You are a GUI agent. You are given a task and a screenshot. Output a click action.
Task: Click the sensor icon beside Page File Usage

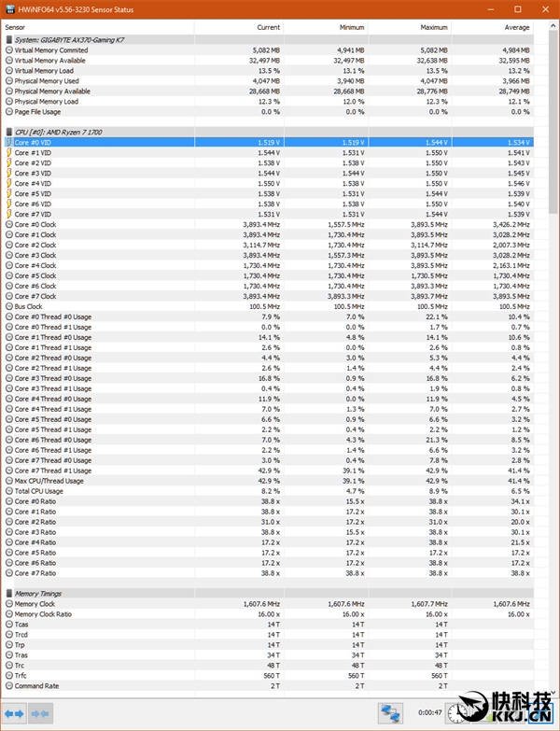(x=8, y=111)
